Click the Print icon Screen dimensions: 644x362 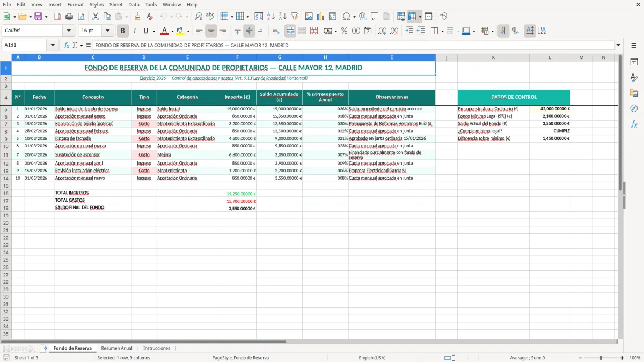[69, 17]
